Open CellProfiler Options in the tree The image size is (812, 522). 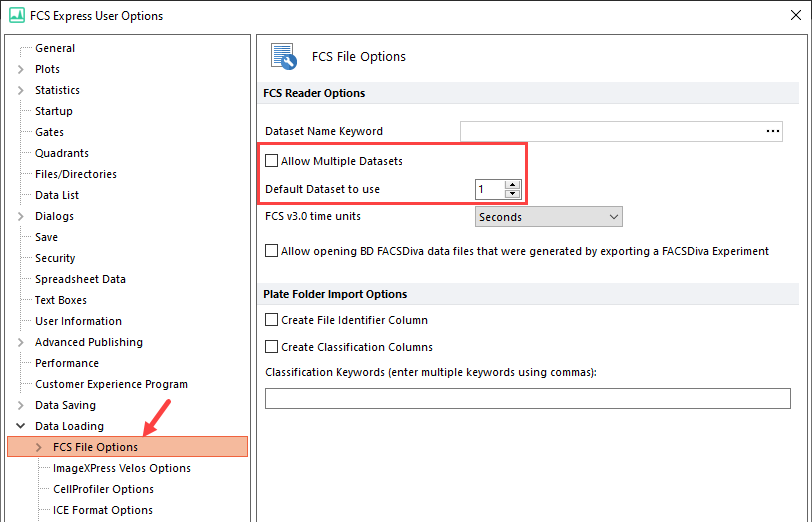[x=103, y=489]
